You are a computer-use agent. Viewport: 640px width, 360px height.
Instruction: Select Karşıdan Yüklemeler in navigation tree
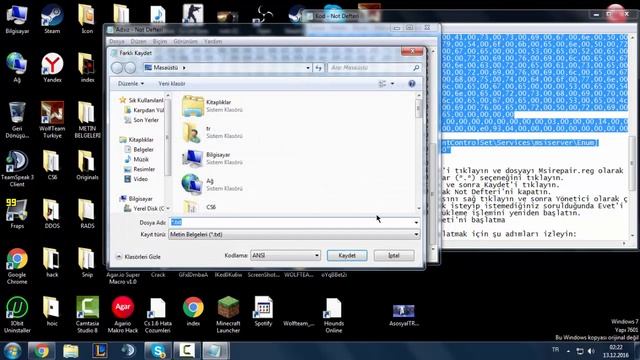tap(144, 110)
